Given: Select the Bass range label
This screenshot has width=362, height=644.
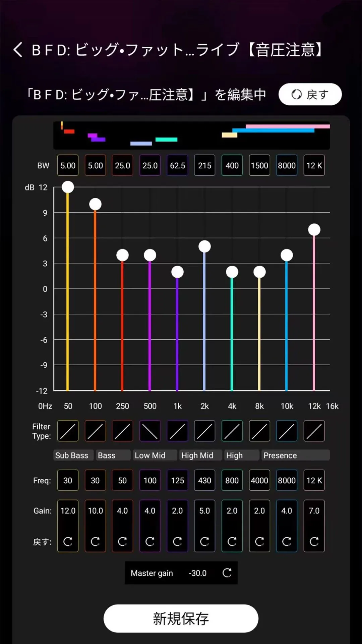Looking at the screenshot, I should pos(113,455).
